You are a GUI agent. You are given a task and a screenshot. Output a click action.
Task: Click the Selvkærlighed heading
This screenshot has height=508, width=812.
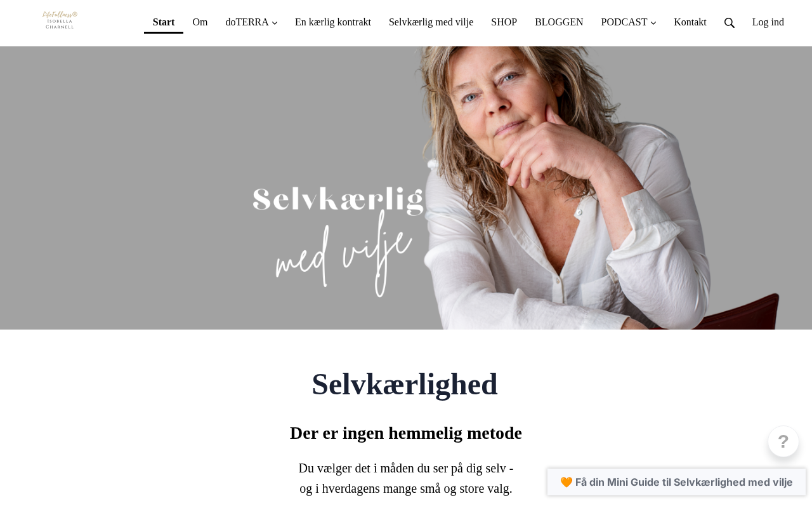point(405,384)
